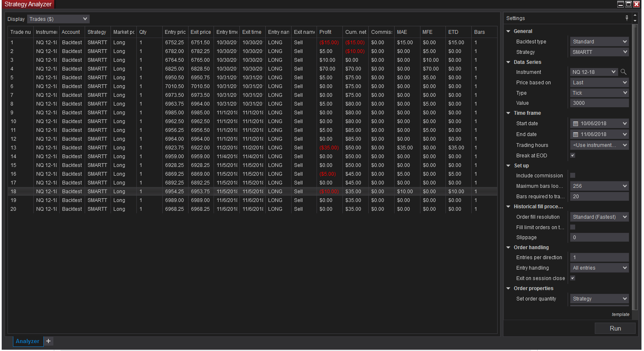Open the Backtest type dropdown
644x351 pixels.
point(599,41)
